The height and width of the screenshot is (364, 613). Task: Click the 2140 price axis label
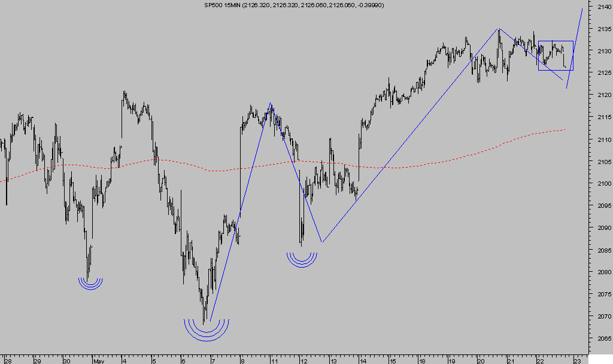point(600,7)
